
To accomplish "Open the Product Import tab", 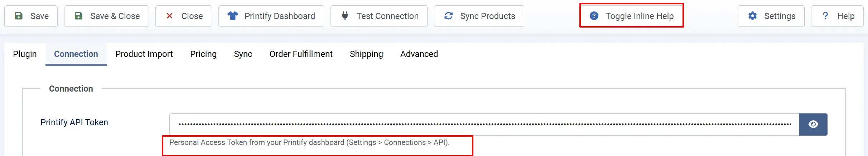I will (144, 54).
